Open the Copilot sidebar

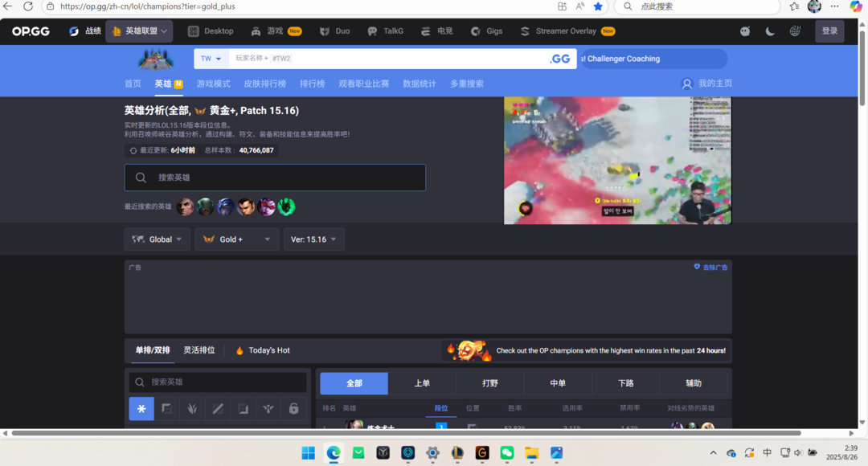point(856,6)
